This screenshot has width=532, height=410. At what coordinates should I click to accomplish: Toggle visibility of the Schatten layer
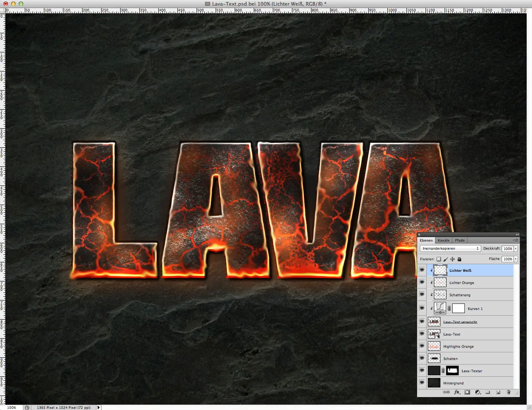tap(422, 358)
